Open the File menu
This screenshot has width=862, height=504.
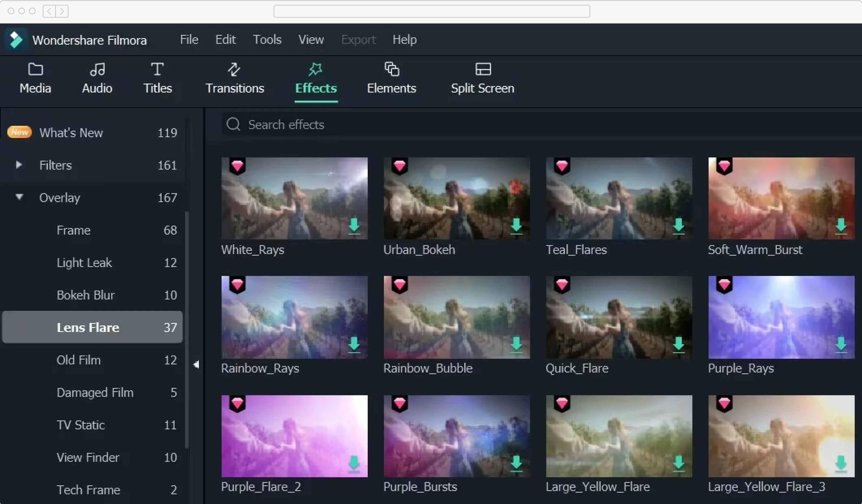point(189,39)
